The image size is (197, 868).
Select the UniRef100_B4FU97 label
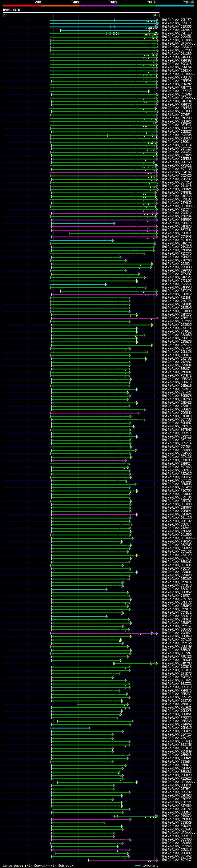pos(177,220)
